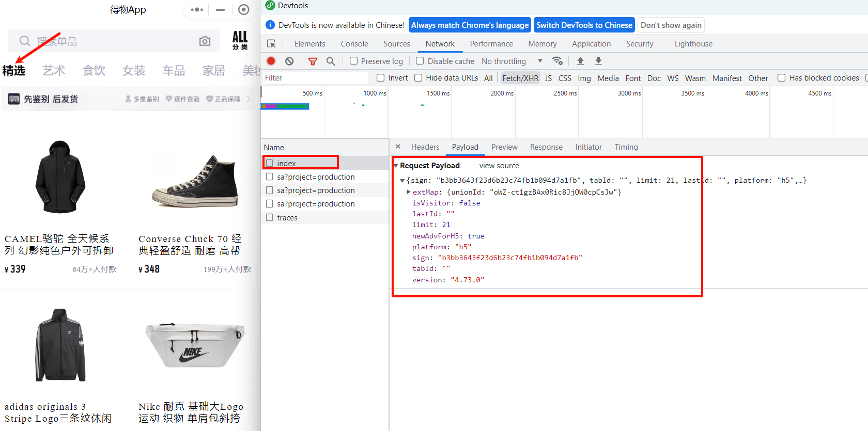Select the 女装 category tab
868x431 pixels.
[x=134, y=70]
